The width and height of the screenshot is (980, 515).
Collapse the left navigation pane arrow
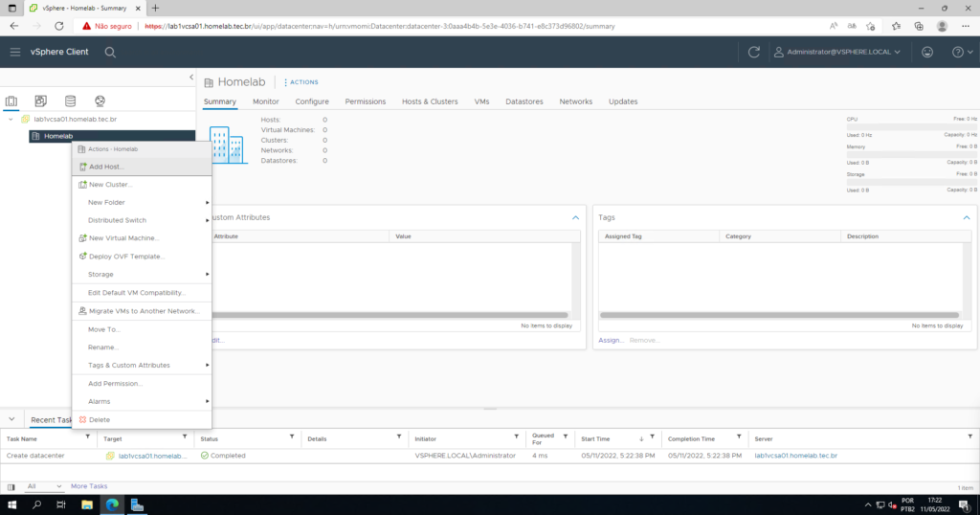pyautogui.click(x=191, y=77)
